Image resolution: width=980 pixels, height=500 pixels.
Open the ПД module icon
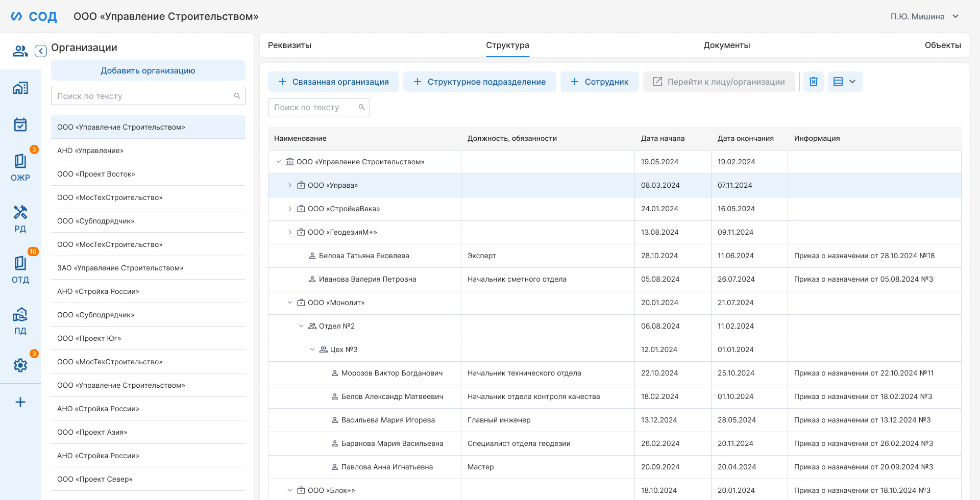pos(20,320)
